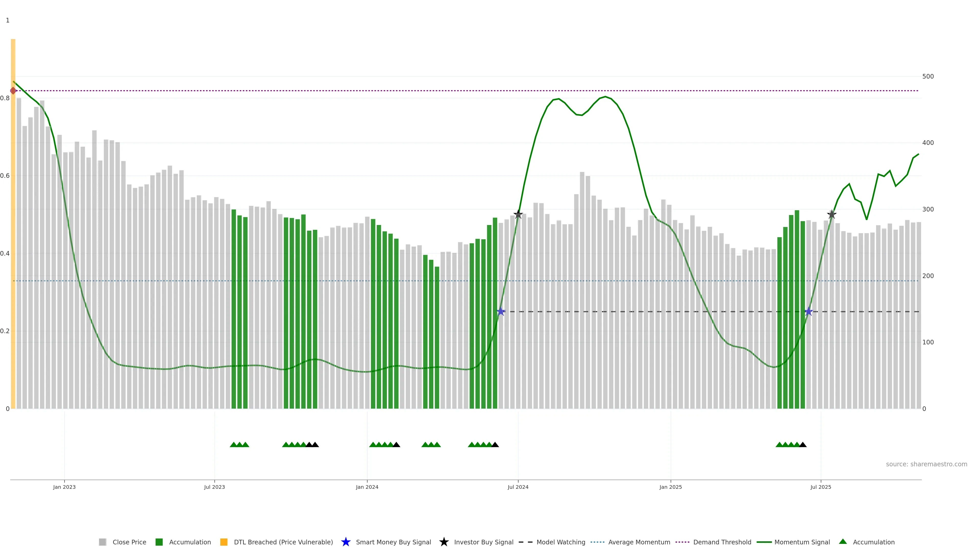Click the black star marker near Jul 2025

pos(832,215)
